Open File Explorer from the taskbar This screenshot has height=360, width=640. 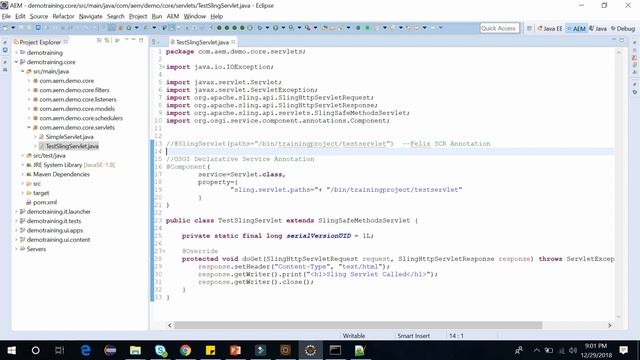point(136,350)
